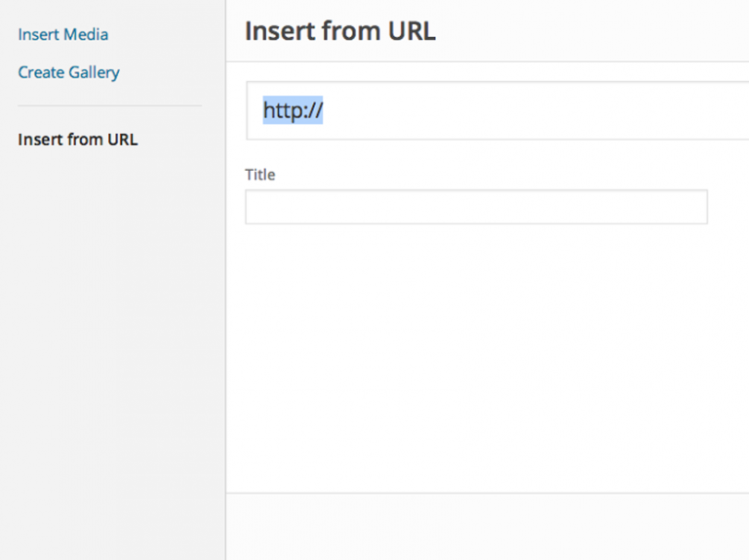Focus the Title text input box
This screenshot has width=749, height=560.
point(476,207)
